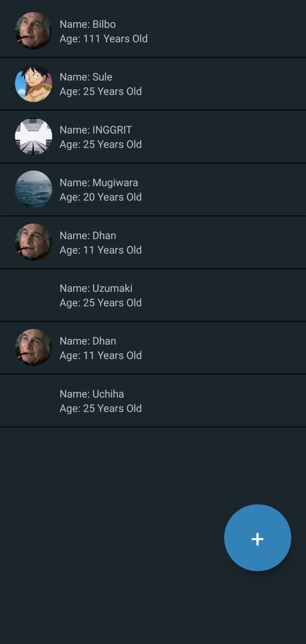Tap the age line under Sule
This screenshot has width=306, height=644.
[101, 91]
